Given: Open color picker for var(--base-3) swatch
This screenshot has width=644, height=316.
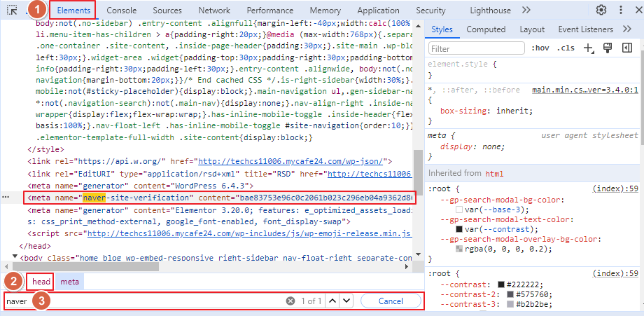Looking at the screenshot, I should 459,210.
